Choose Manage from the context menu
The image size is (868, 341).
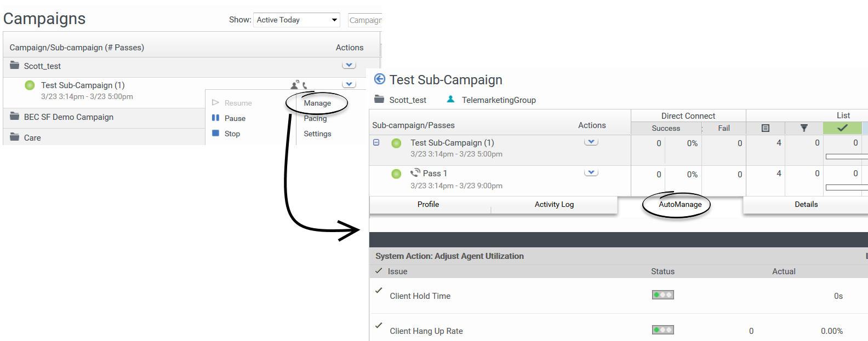[x=317, y=103]
